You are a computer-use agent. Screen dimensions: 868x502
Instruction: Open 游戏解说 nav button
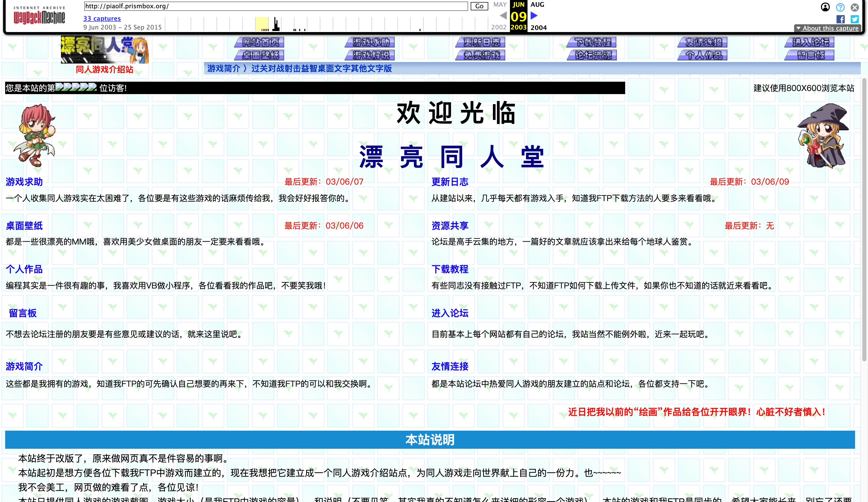[370, 55]
